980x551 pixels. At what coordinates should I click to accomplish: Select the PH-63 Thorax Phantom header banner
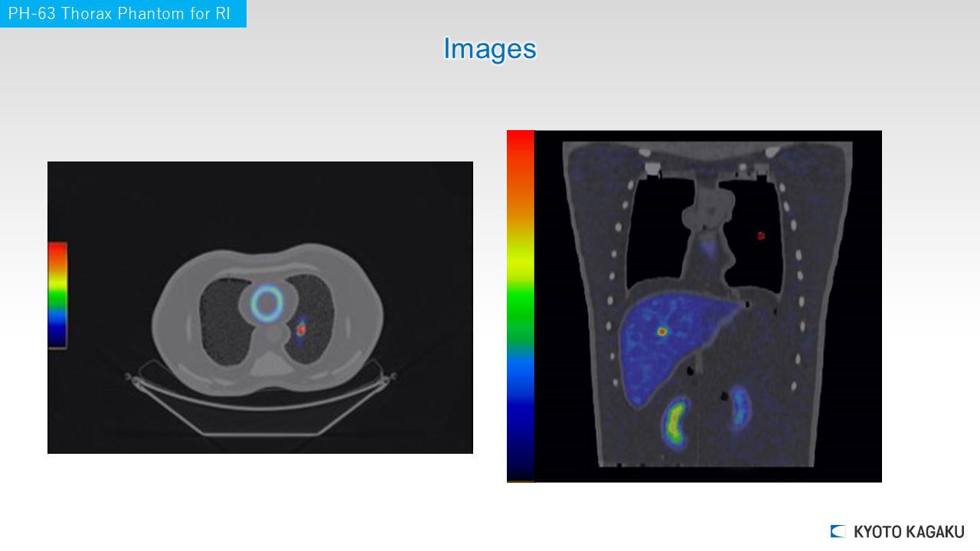(122, 14)
